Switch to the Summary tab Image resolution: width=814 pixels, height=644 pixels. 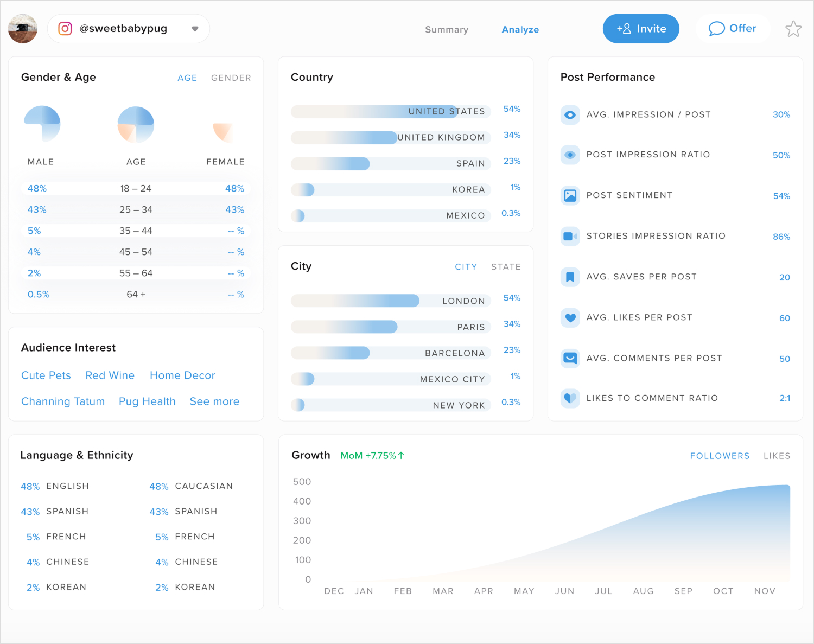point(447,30)
